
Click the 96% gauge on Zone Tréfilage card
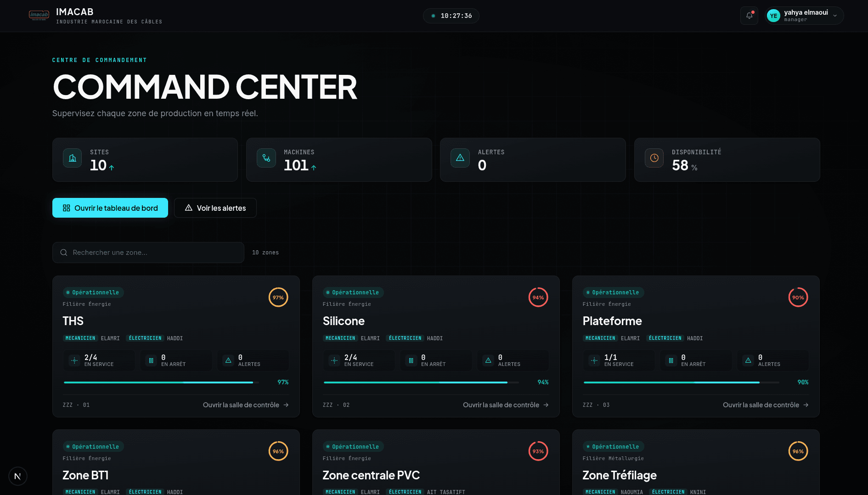798,451
